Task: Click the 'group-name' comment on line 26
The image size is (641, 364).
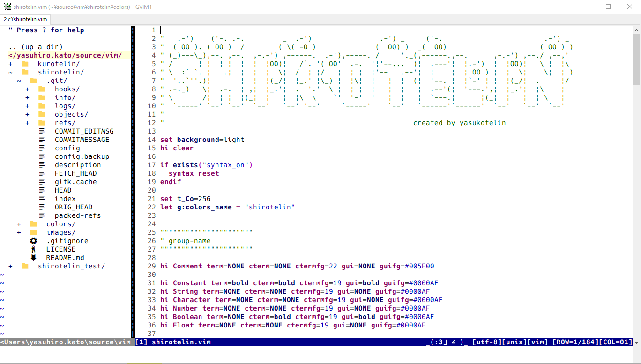Action: click(x=190, y=241)
